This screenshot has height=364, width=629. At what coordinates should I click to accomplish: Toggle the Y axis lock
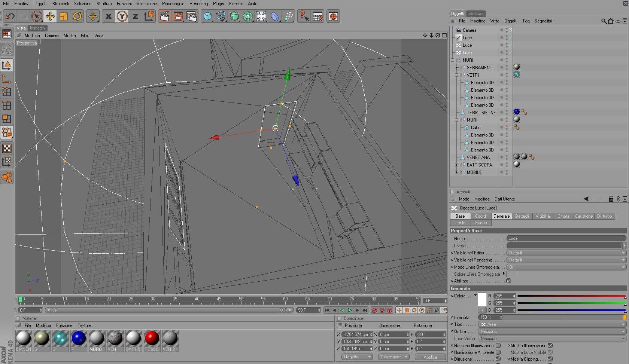[122, 16]
